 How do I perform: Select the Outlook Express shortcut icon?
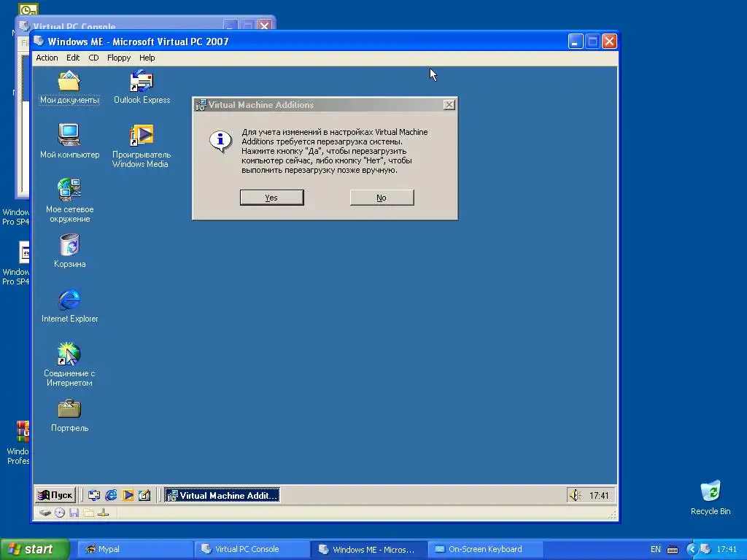coord(142,87)
